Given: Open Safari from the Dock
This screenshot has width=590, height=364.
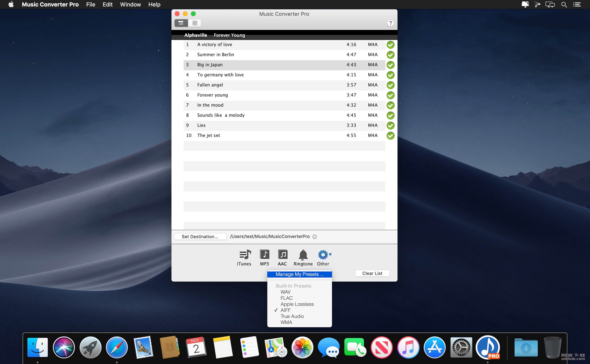Looking at the screenshot, I should 117,347.
